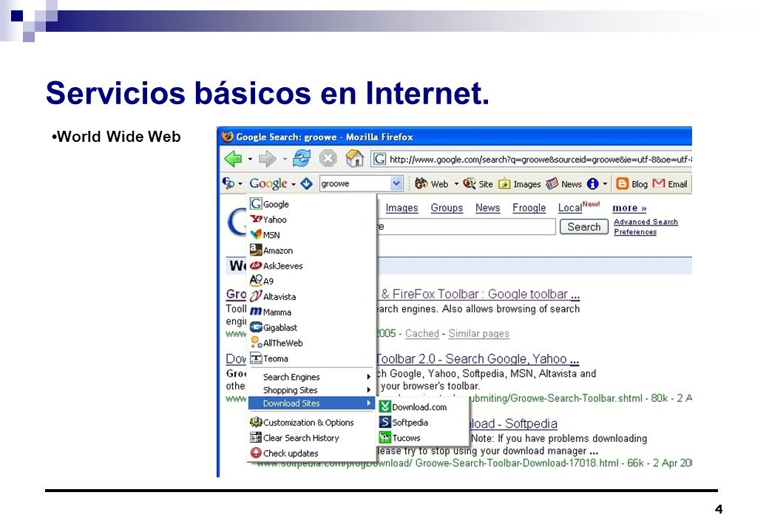Open the Google toolbar result heading
This screenshot has height=532, width=769.
pos(478,294)
